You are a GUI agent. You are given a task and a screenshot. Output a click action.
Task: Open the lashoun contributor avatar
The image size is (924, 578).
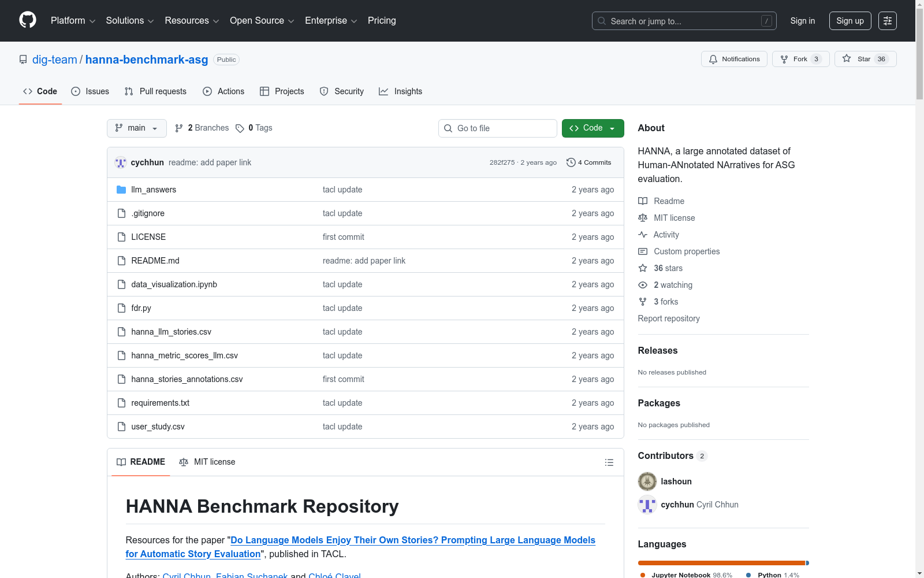point(647,481)
